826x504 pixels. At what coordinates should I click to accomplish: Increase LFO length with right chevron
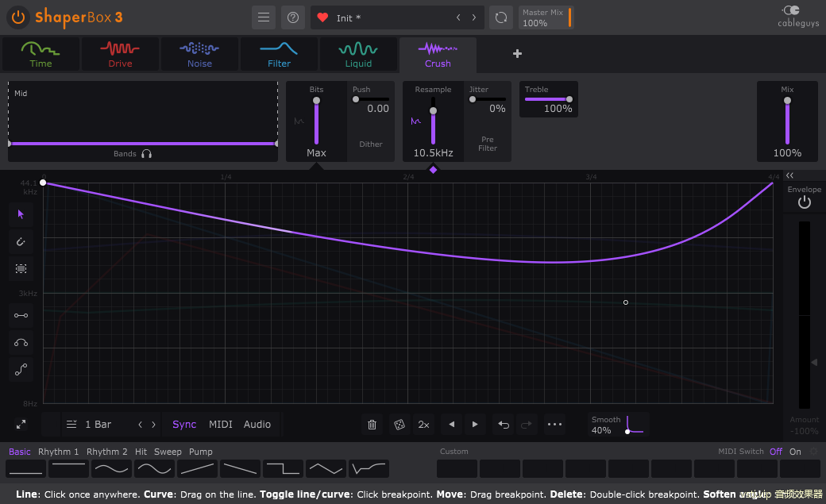point(154,425)
